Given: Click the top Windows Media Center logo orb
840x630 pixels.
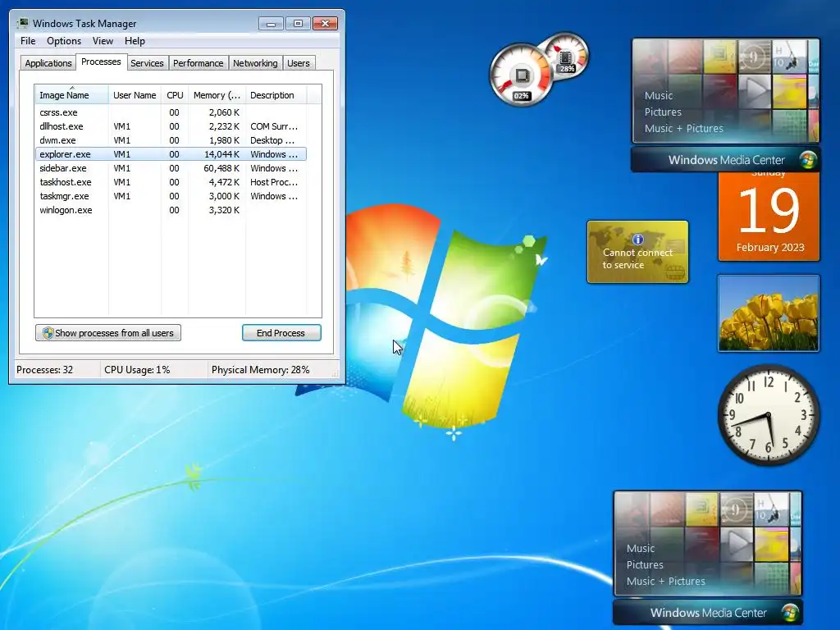Looking at the screenshot, I should click(x=807, y=160).
